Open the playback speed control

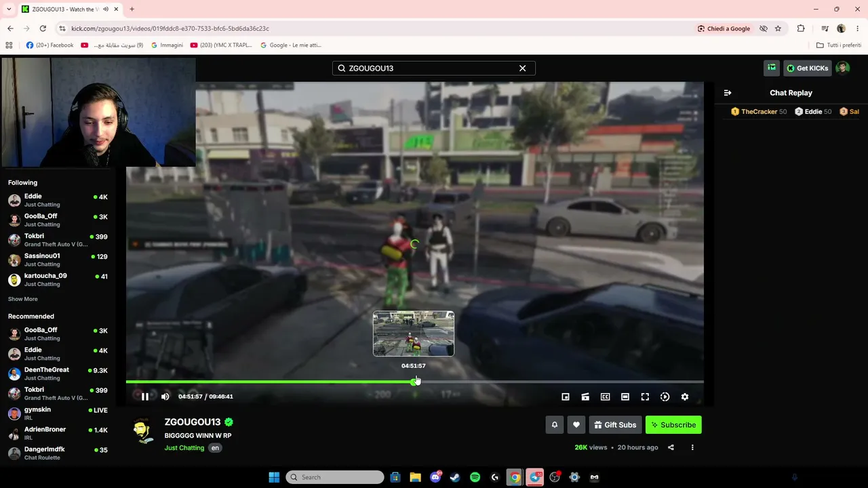665,396
